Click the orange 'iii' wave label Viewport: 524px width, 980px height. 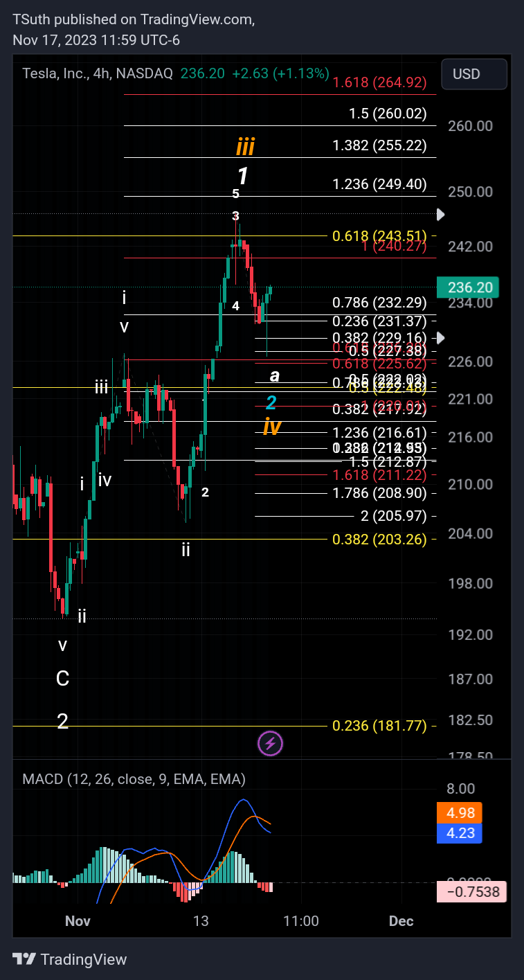tap(245, 147)
